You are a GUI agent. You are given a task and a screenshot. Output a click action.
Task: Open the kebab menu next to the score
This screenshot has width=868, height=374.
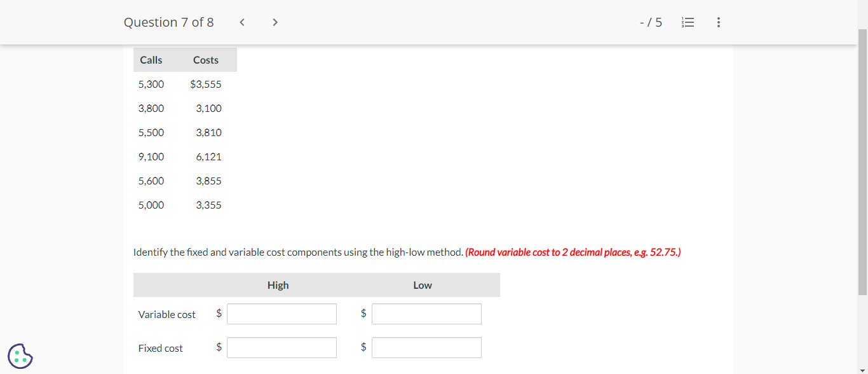(719, 22)
